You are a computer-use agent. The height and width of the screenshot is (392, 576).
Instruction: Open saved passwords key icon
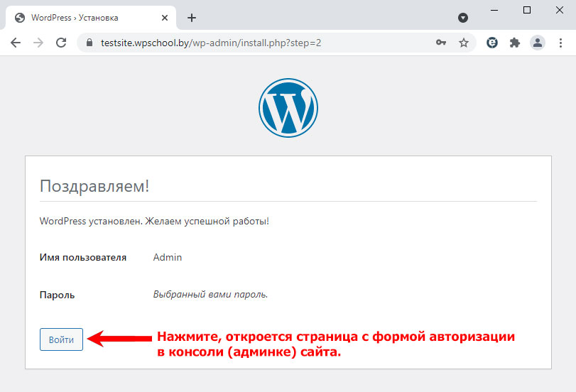pos(441,43)
